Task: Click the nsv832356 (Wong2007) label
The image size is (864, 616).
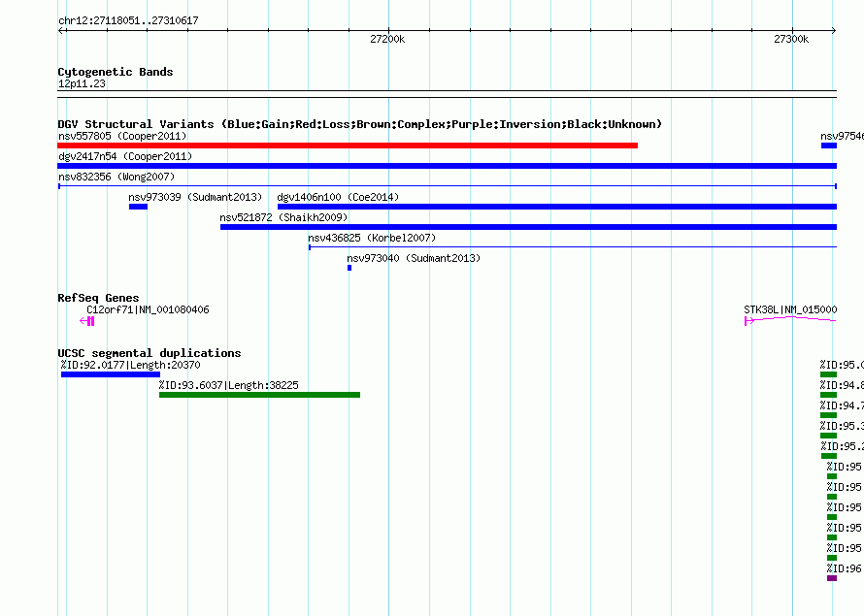Action: click(116, 177)
